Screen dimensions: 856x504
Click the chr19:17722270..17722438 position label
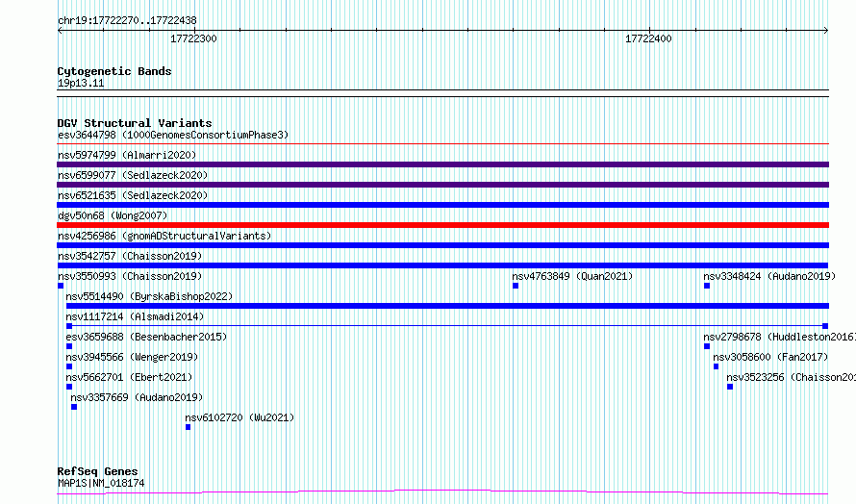point(127,21)
